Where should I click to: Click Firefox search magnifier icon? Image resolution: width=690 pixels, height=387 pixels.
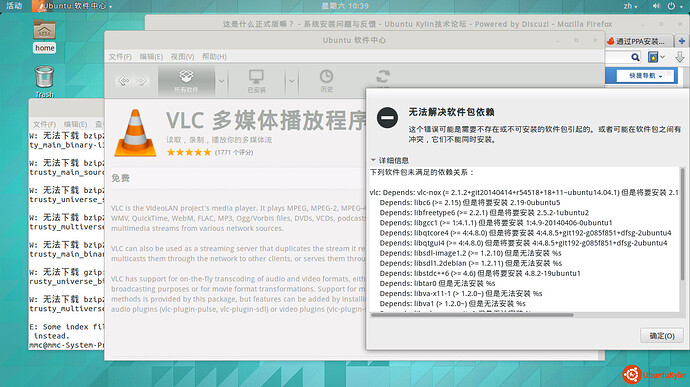tap(635, 57)
